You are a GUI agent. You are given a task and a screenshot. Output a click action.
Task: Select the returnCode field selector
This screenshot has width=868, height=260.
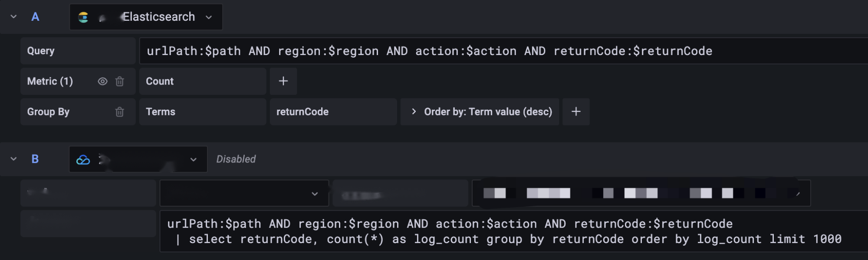[333, 112]
